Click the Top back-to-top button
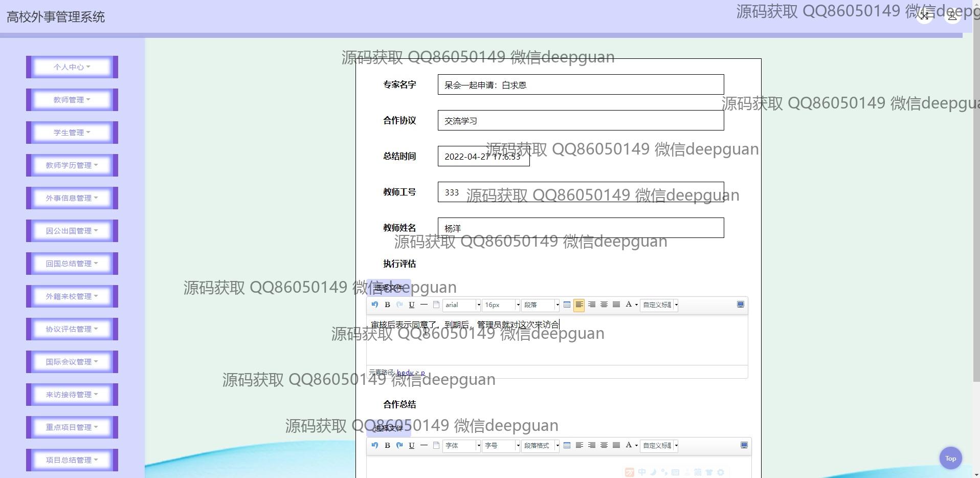Screen dimensions: 980x478 point(950,458)
